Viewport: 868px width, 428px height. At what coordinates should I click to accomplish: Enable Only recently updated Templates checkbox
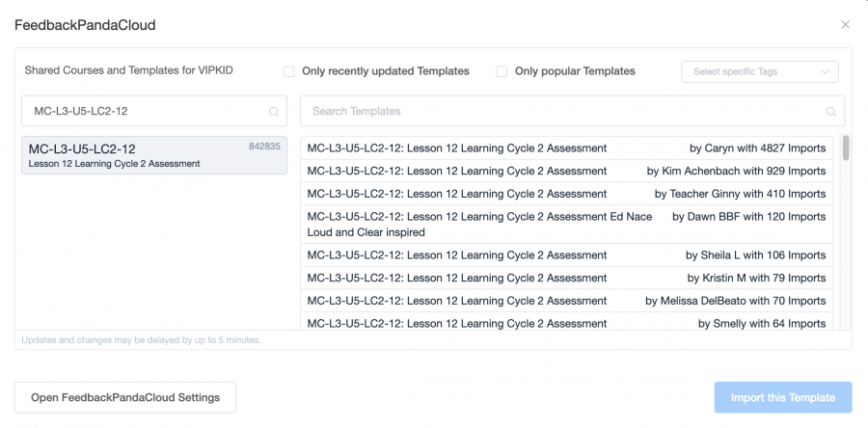click(289, 71)
